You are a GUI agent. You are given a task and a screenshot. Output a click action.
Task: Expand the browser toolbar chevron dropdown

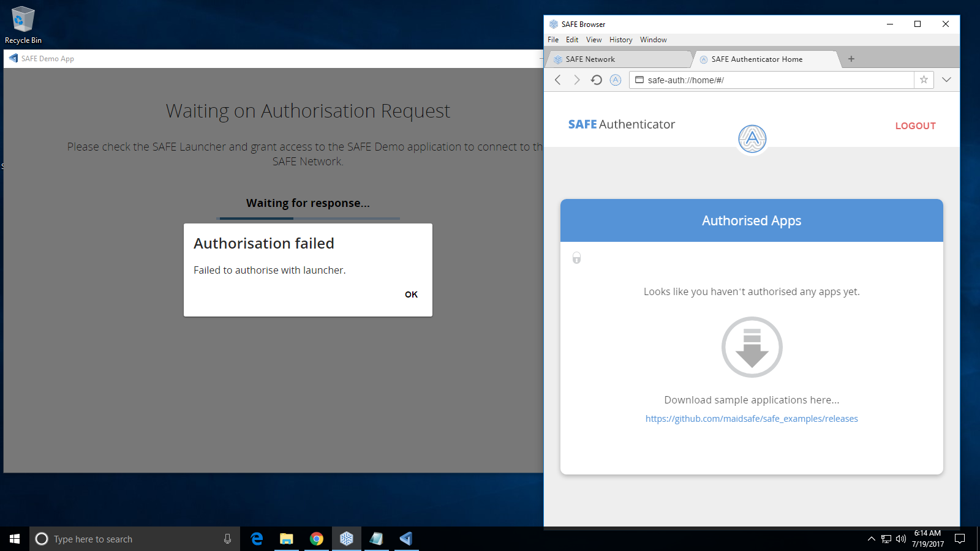946,80
